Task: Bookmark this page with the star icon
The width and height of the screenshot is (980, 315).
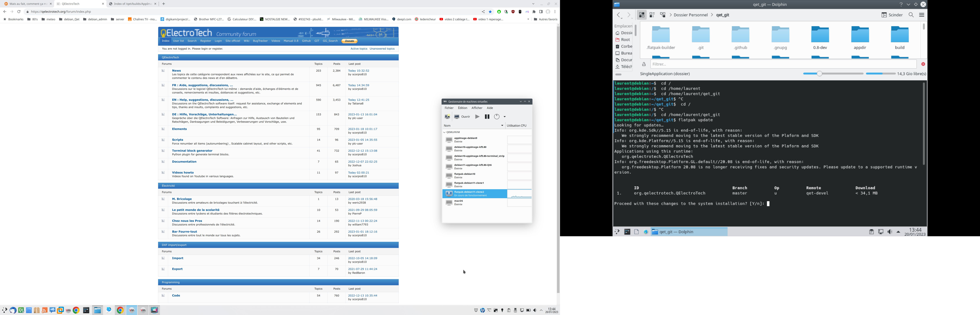Action: (490, 12)
